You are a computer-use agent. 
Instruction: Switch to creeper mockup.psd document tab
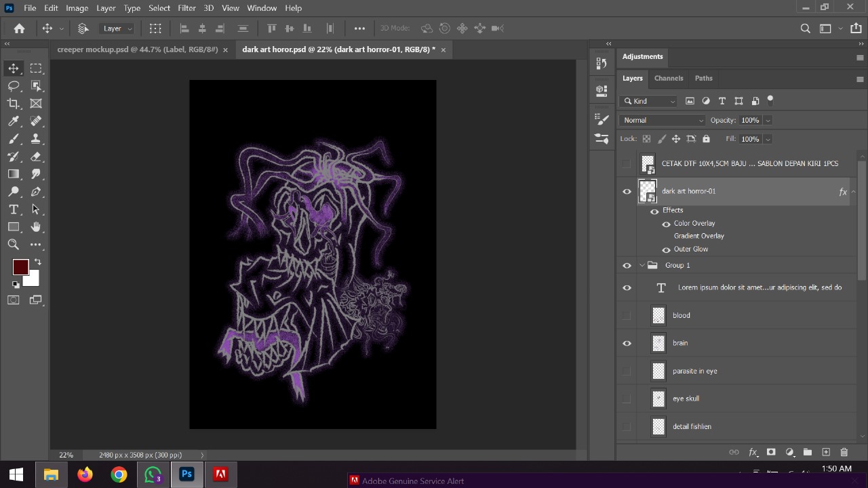pos(138,49)
